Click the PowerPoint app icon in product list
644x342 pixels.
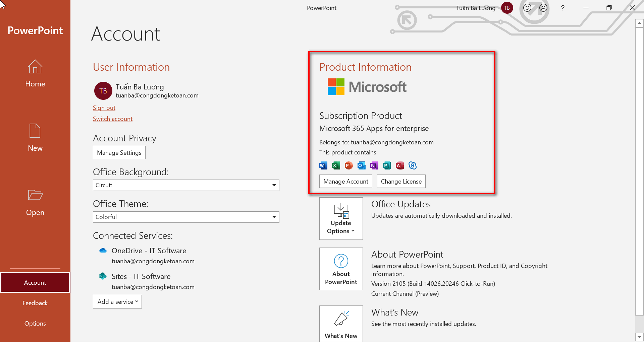click(x=349, y=165)
